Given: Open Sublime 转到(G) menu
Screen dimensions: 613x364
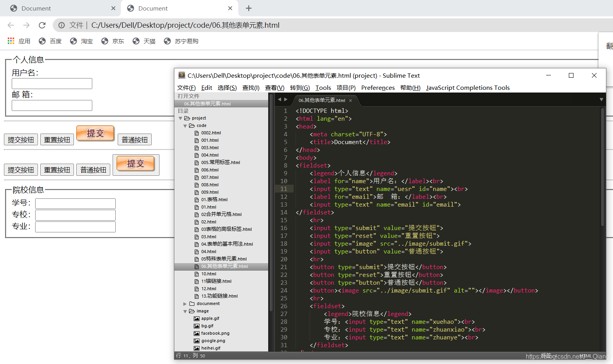Looking at the screenshot, I should pos(300,88).
